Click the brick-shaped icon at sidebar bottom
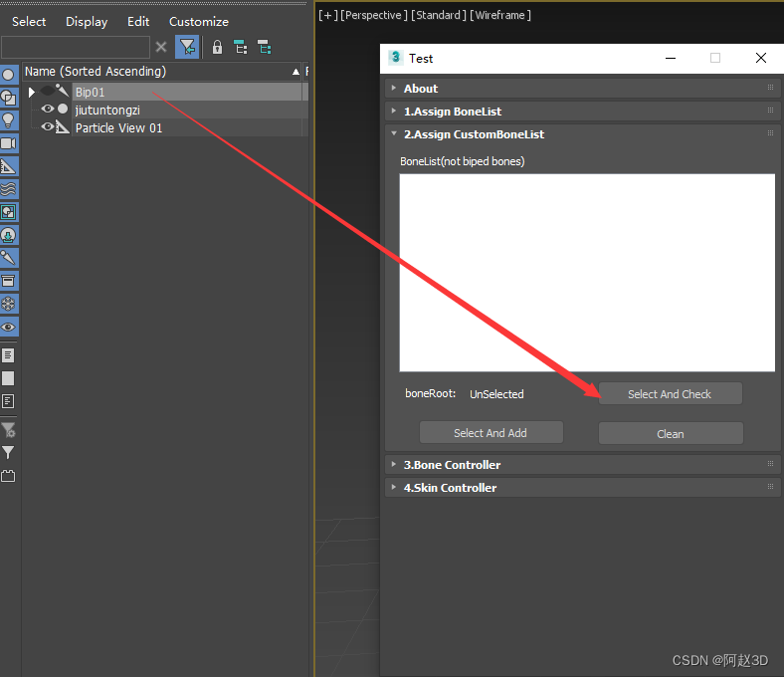784x677 pixels. pyautogui.click(x=9, y=476)
